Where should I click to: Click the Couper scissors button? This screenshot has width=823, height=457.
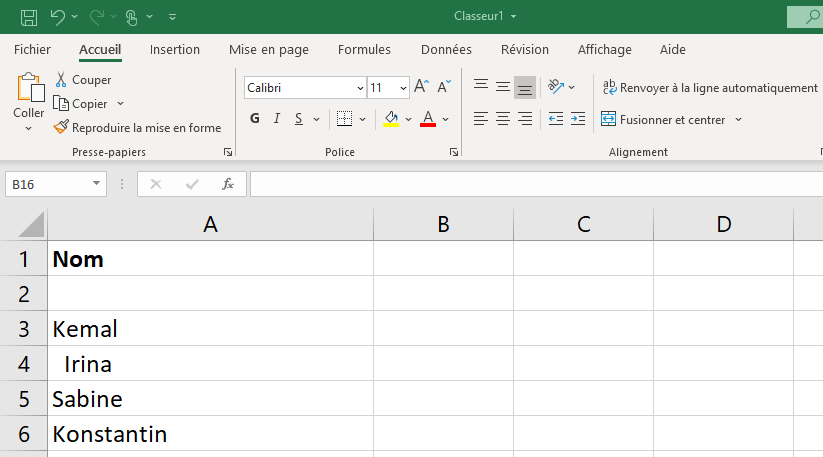tap(83, 80)
